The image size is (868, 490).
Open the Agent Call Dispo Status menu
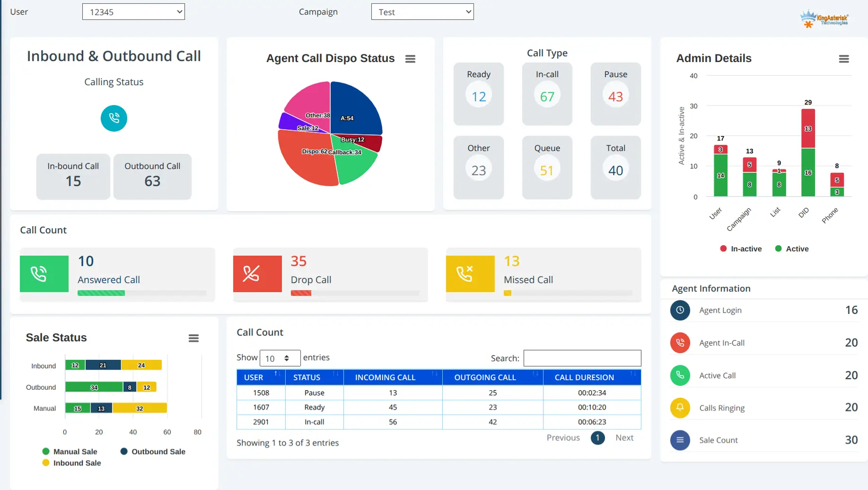pos(410,59)
